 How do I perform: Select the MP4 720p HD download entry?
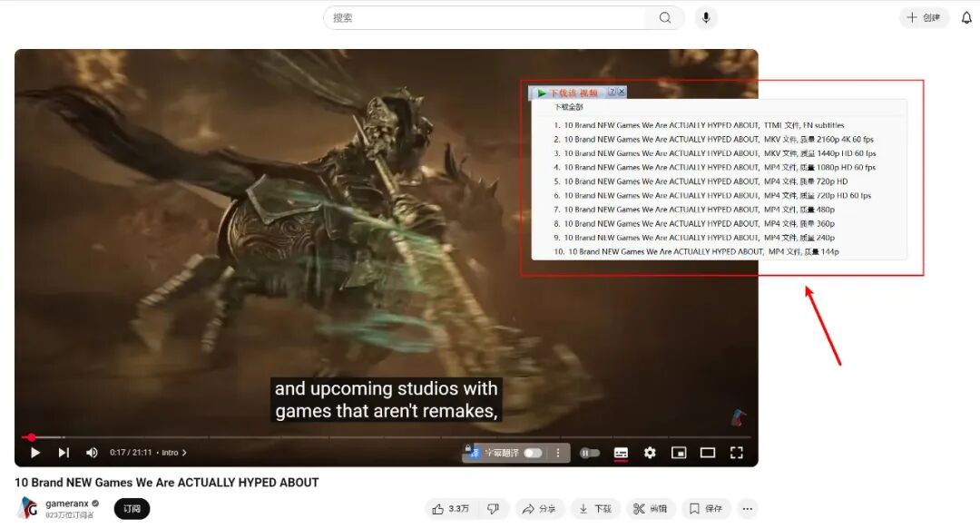point(700,181)
